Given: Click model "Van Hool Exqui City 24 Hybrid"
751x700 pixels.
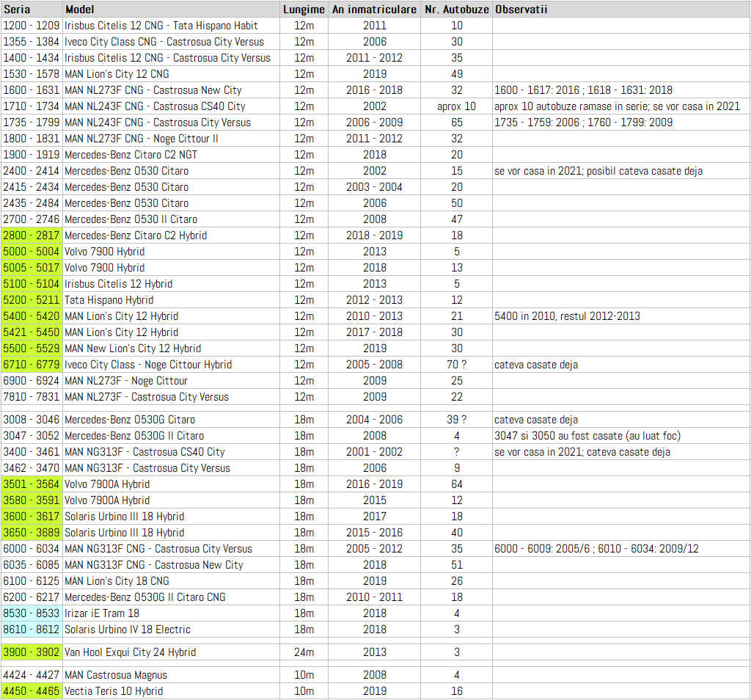Looking at the screenshot, I should tap(131, 652).
